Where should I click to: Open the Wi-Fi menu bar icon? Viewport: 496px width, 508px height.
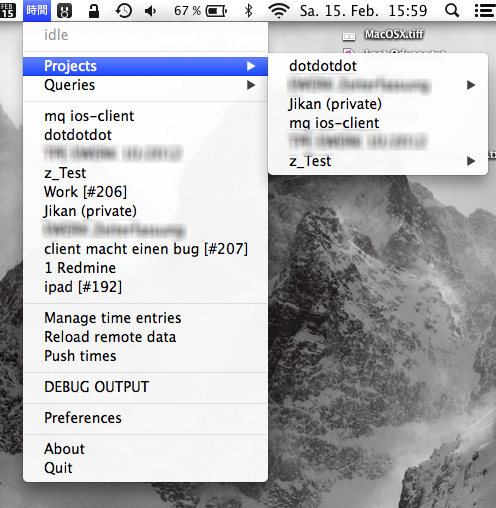(279, 11)
